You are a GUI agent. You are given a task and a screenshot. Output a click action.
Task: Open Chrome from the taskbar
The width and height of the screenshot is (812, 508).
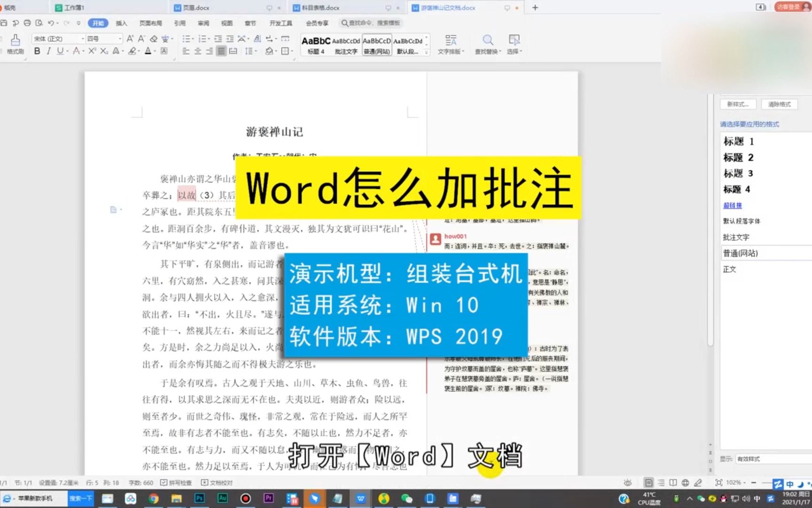[153, 499]
